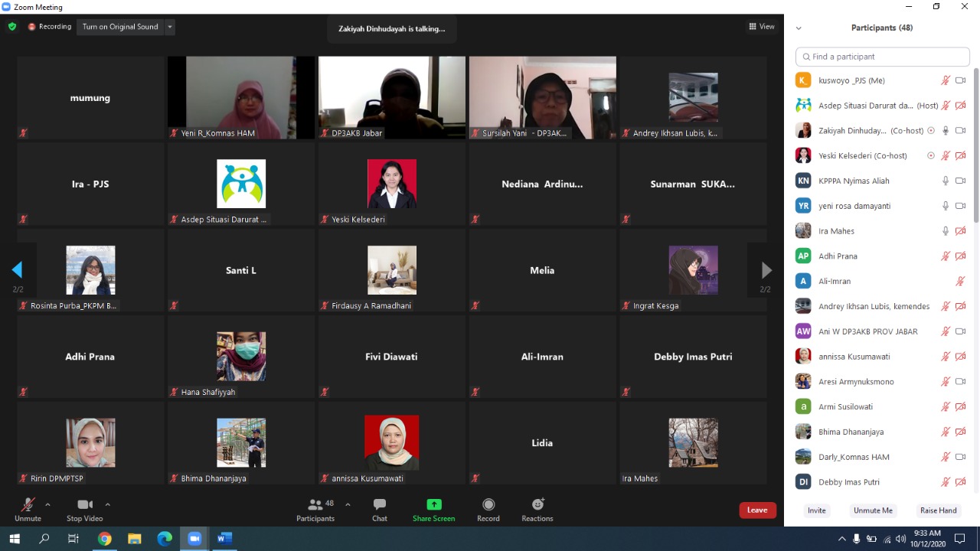
Task: Click the Record icon
Action: tap(488, 504)
